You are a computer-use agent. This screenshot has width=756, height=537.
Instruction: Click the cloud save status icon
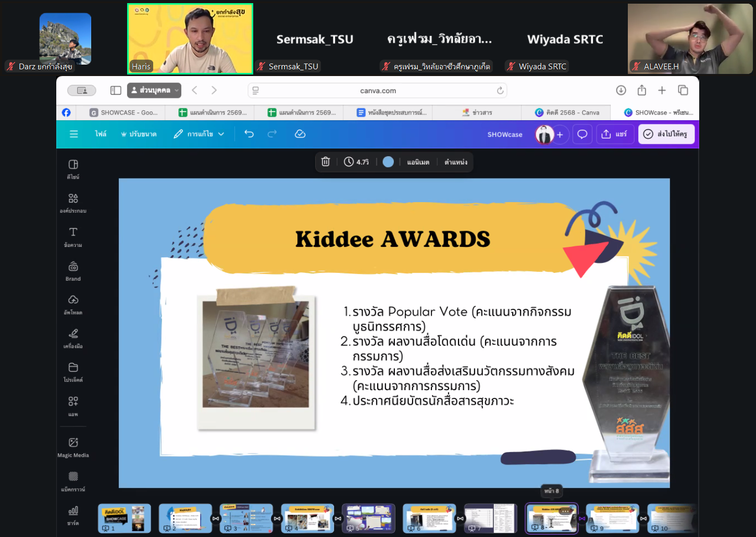[x=300, y=134]
